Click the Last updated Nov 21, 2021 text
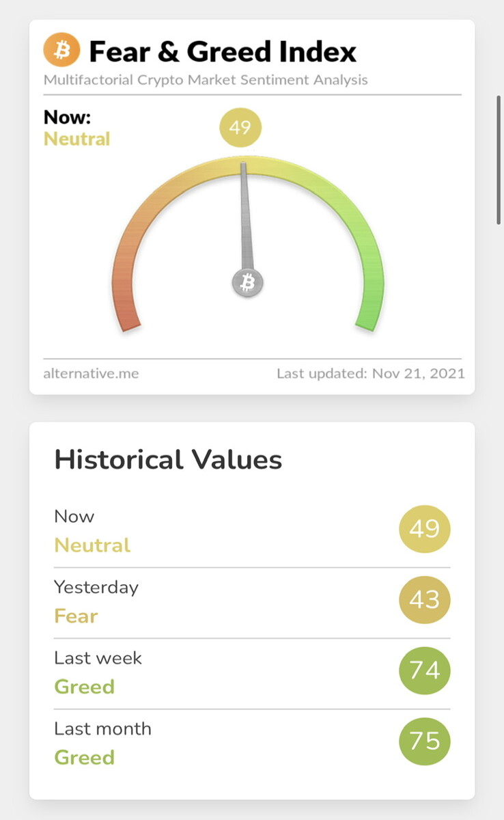504x820 pixels. click(x=371, y=374)
